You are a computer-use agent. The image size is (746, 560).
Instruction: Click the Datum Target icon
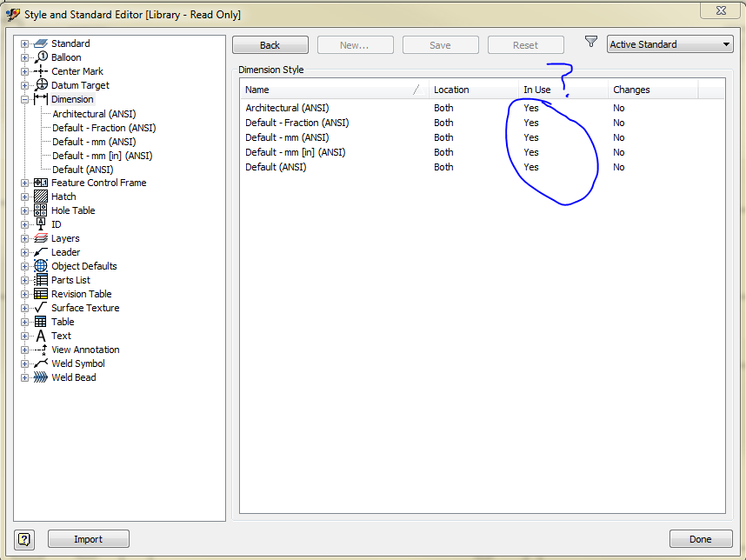pyautogui.click(x=41, y=85)
